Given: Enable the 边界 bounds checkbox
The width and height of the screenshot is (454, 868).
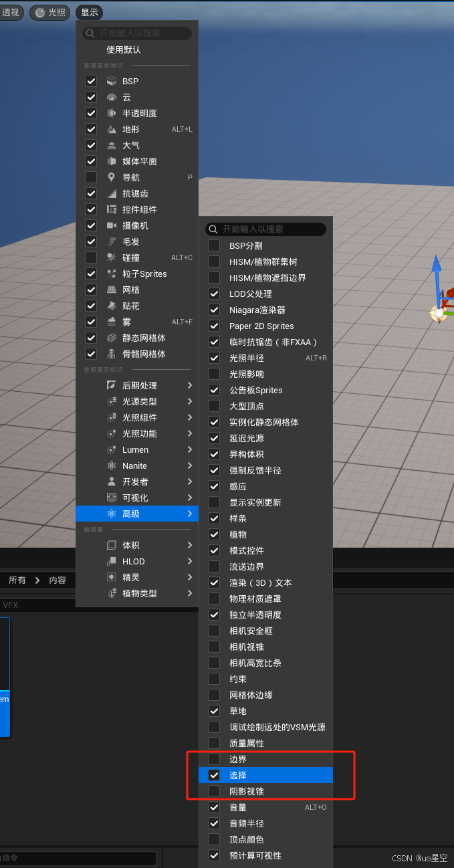Looking at the screenshot, I should (x=214, y=759).
